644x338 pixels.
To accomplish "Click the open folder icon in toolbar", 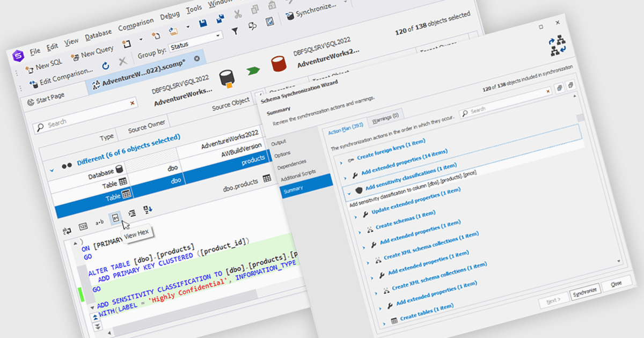I will coord(173,31).
